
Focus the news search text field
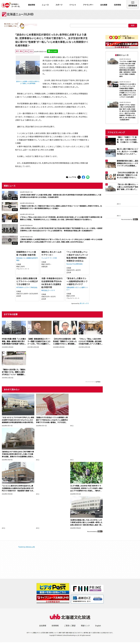point(99,25)
